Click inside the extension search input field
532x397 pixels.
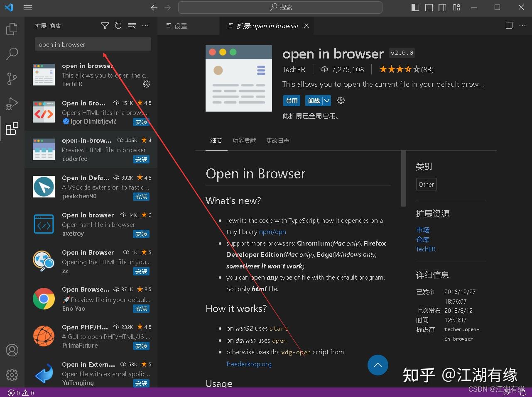(x=92, y=44)
